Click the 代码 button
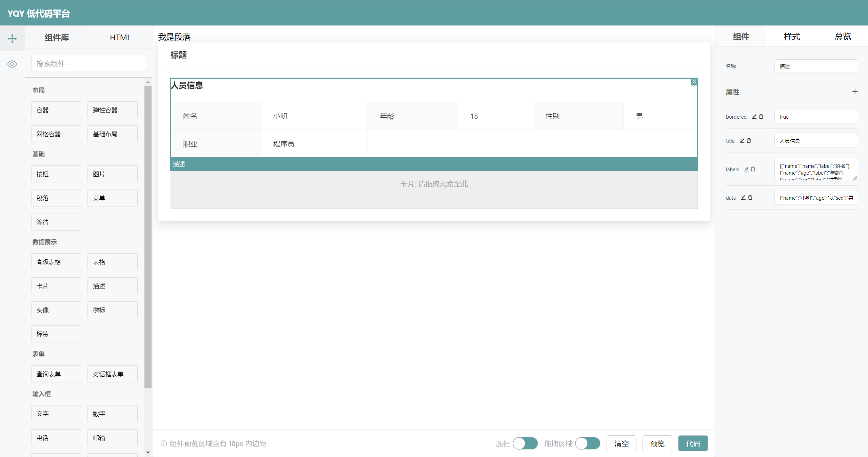The height and width of the screenshot is (457, 868). [693, 443]
